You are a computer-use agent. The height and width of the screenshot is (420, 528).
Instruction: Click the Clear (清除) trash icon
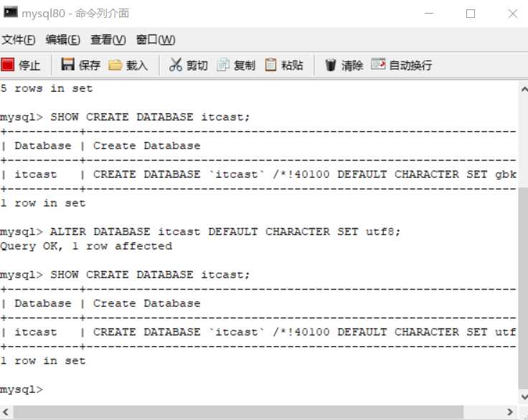tap(331, 65)
